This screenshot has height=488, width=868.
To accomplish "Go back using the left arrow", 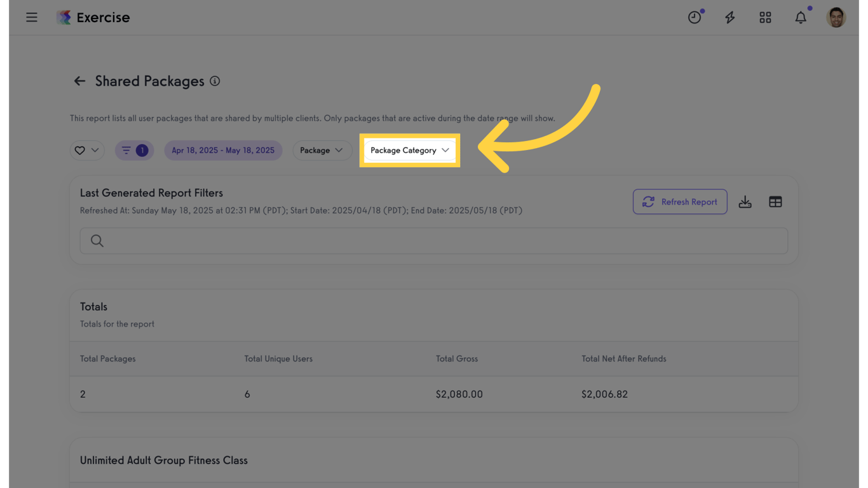I will click(79, 81).
